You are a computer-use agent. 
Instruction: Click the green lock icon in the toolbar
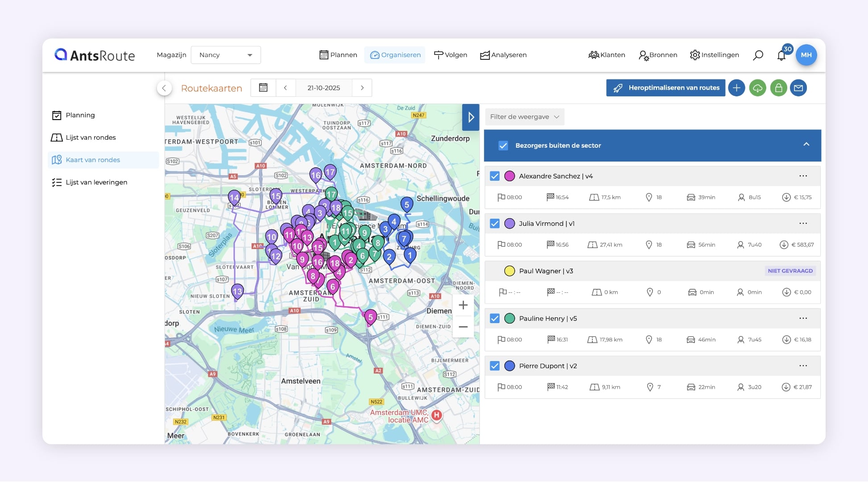tap(778, 88)
